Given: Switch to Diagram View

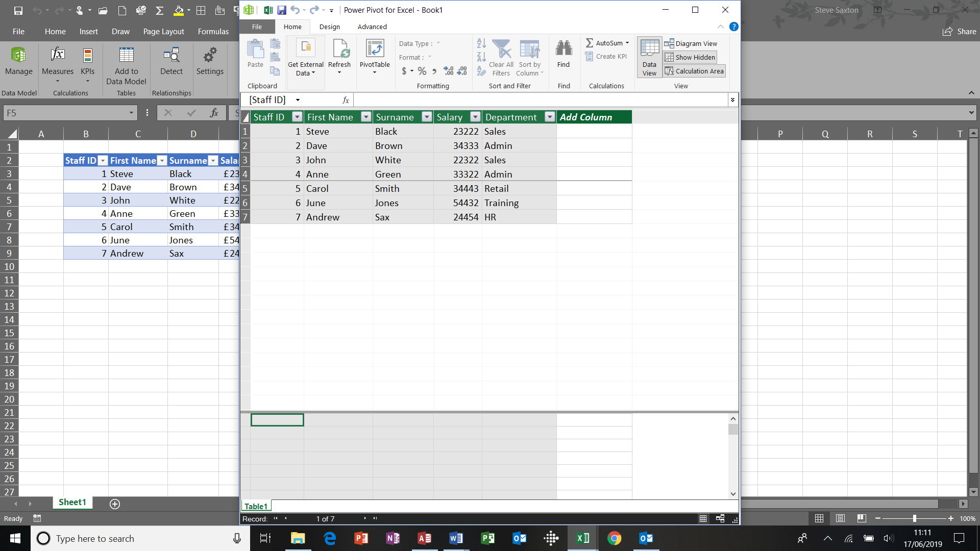Looking at the screenshot, I should point(691,43).
